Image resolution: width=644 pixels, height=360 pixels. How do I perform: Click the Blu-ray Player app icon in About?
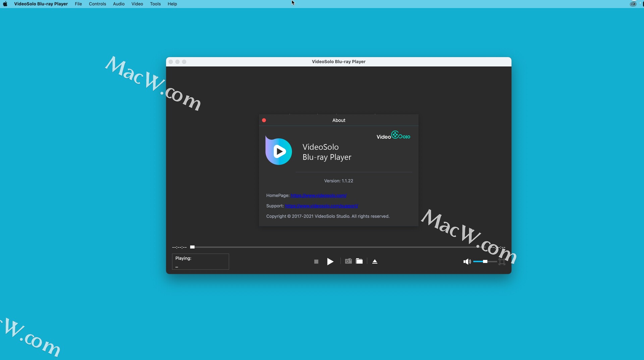(279, 150)
